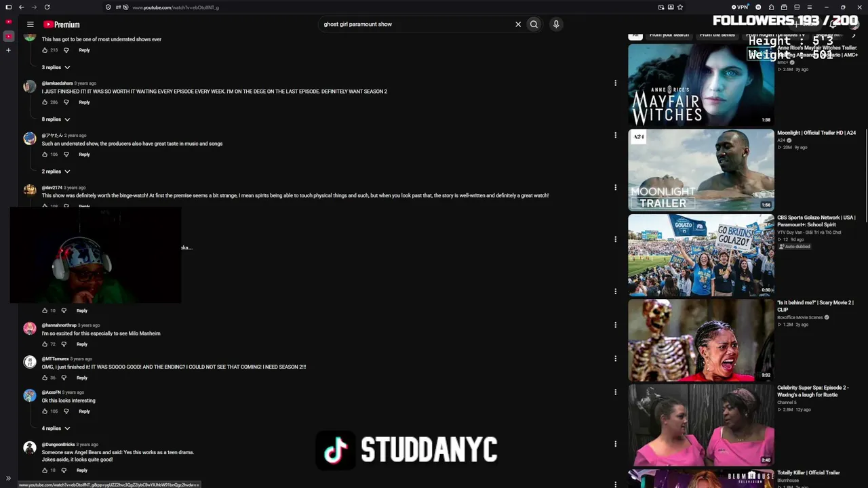Dislike the 'excited to see Milo Manheim' comment

pyautogui.click(x=64, y=344)
